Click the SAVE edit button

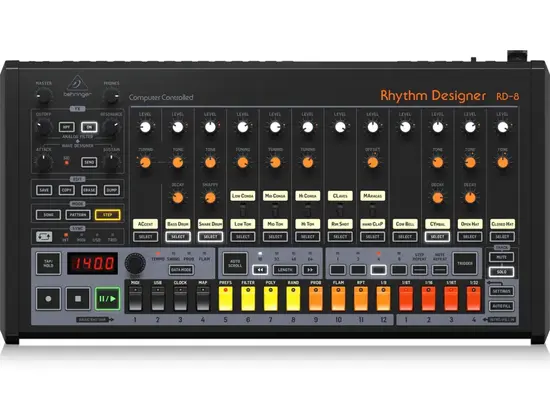pos(44,190)
